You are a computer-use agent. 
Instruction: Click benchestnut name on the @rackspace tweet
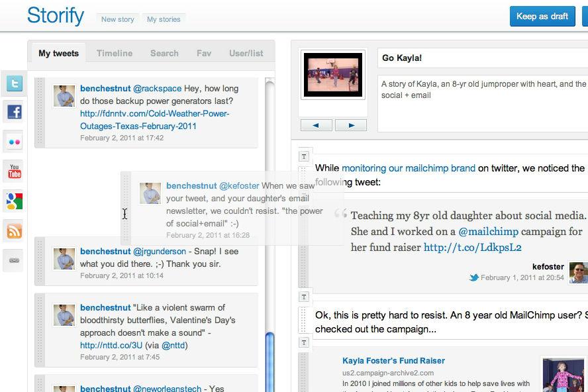[x=105, y=89]
